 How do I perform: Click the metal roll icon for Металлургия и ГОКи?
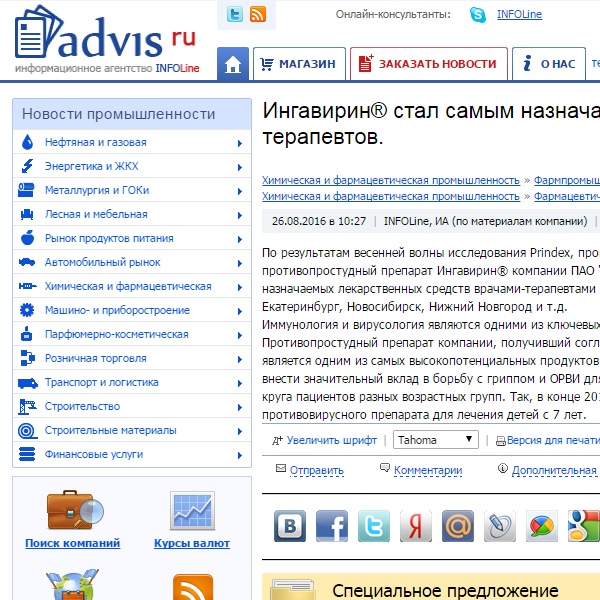pos(26,190)
